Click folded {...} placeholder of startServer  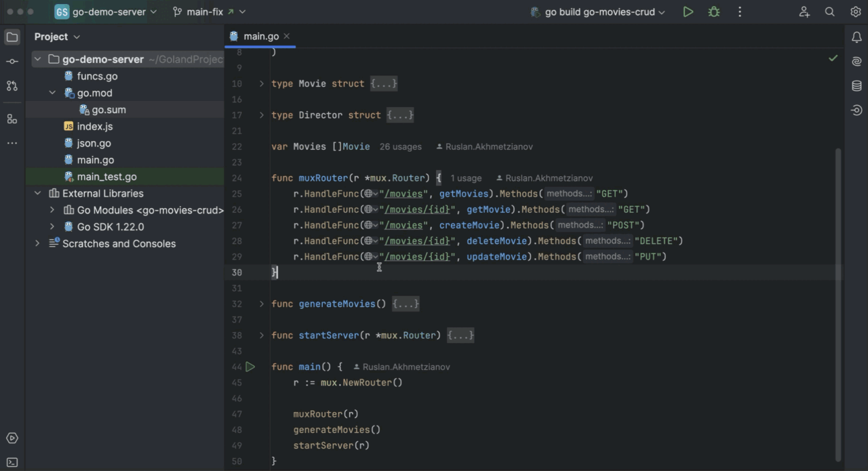[x=460, y=335]
